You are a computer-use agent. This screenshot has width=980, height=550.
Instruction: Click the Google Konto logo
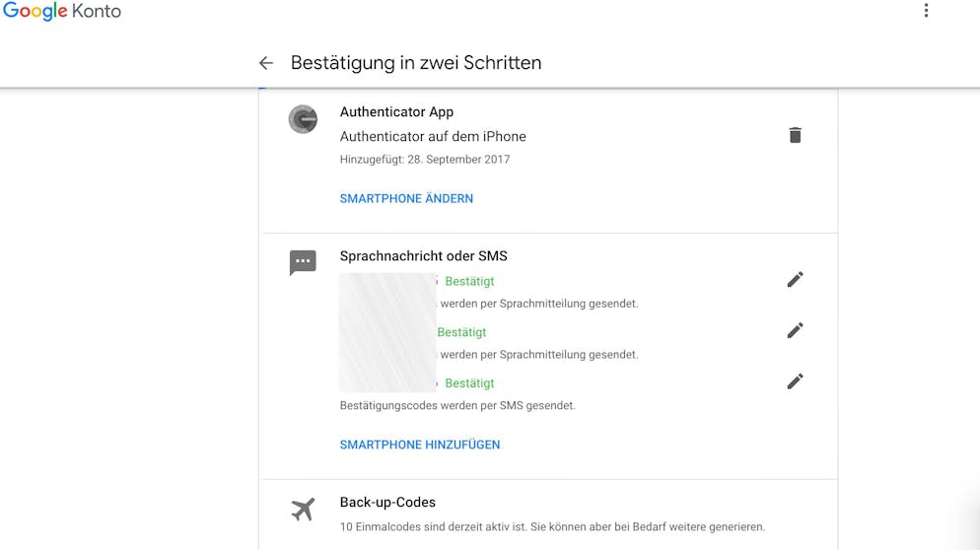pos(62,11)
